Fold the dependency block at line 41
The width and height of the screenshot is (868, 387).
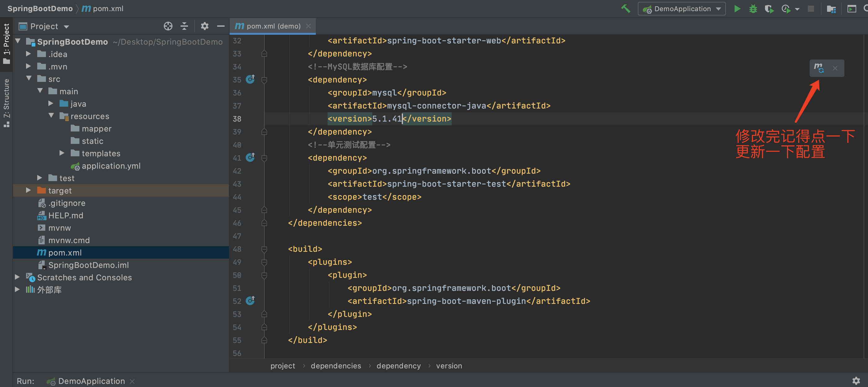pos(264,158)
